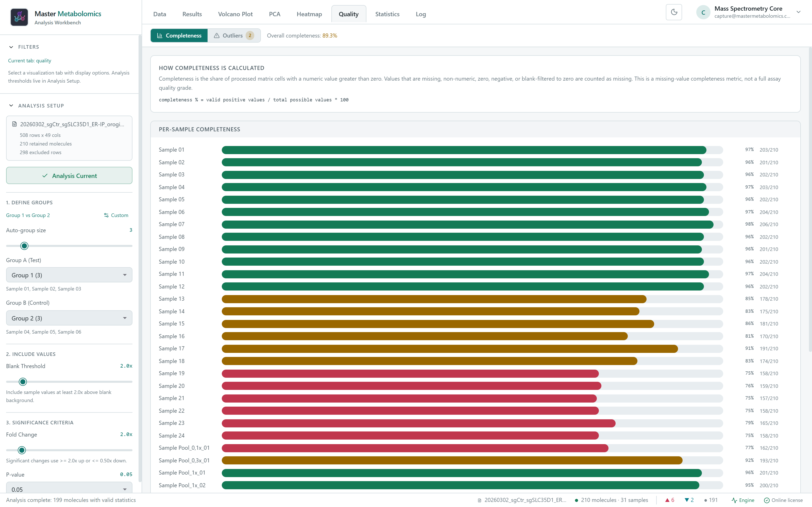
Task: Open Group A (Test) dropdown
Action: point(69,275)
